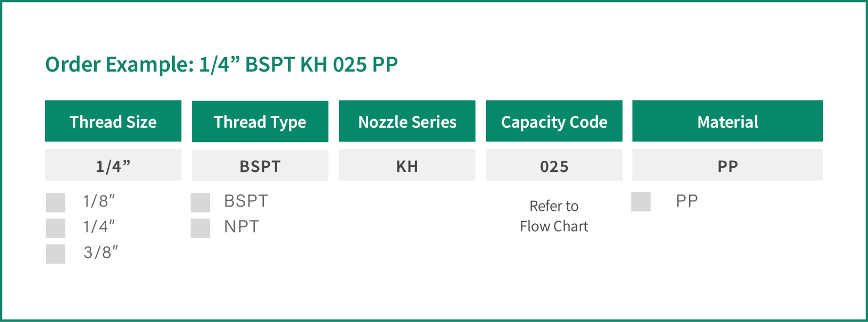Click the 1/4” value field
This screenshot has height=322, width=868.
113,165
